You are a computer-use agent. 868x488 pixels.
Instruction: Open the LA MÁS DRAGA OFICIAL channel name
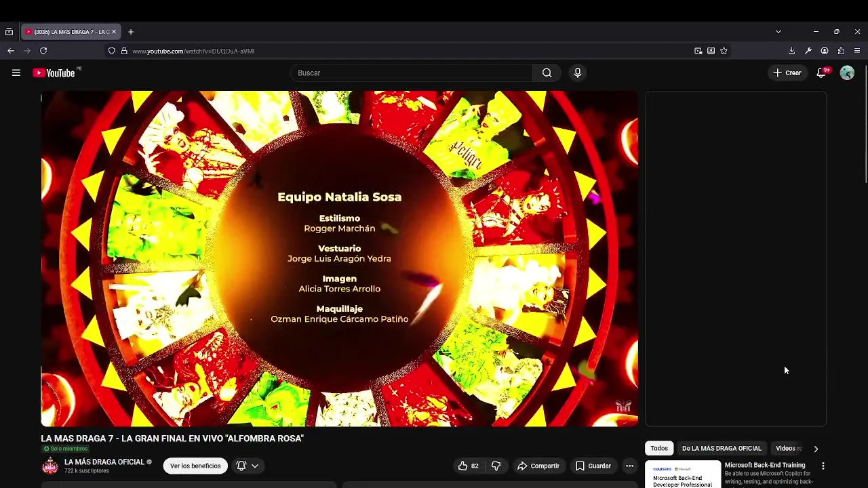click(x=104, y=462)
